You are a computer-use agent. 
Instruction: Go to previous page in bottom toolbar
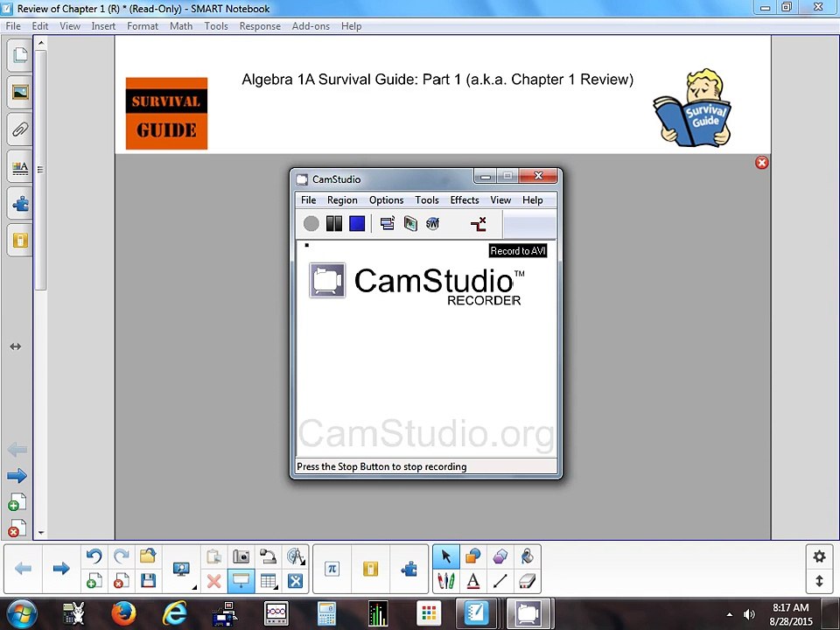[x=23, y=569]
